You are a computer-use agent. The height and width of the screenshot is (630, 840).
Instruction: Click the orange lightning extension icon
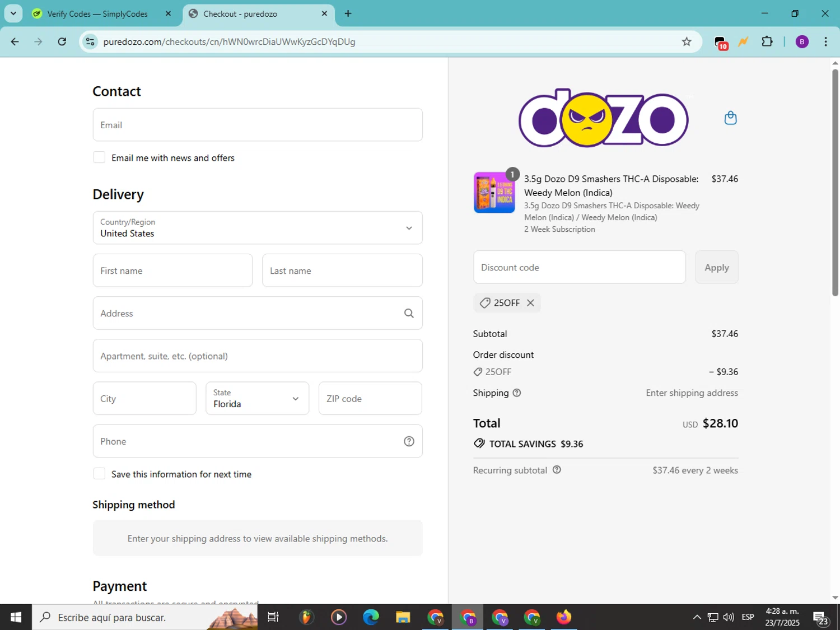pos(743,41)
